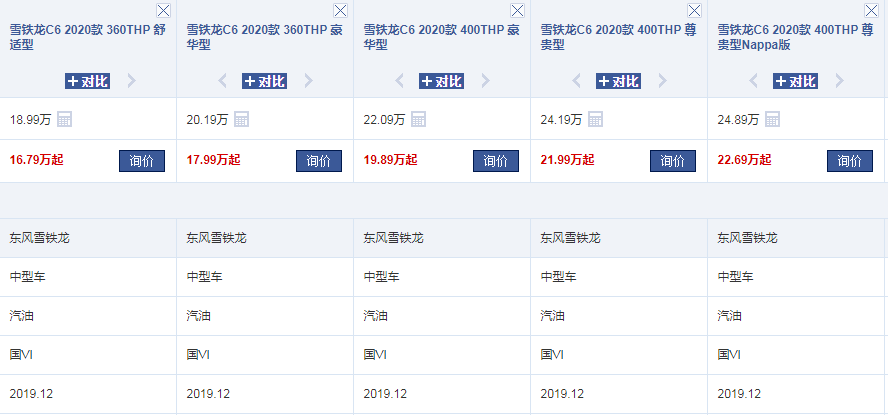This screenshot has height=415, width=888.
Task: Open the 雪铁龙C6 2020款 360THP 舒适型 title link
Action: click(88, 37)
